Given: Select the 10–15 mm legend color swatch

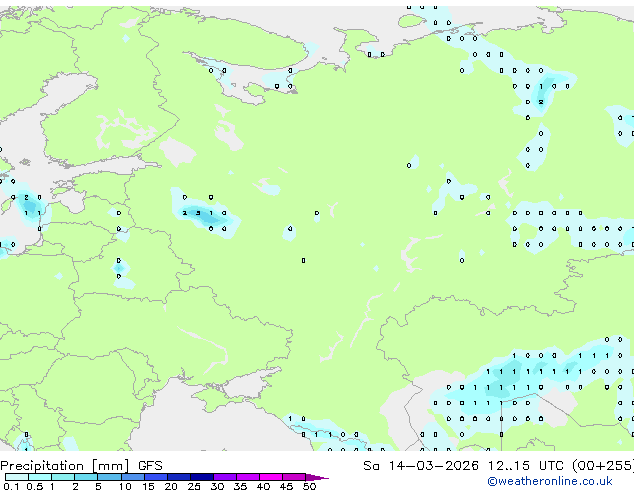Looking at the screenshot, I should point(133,477).
